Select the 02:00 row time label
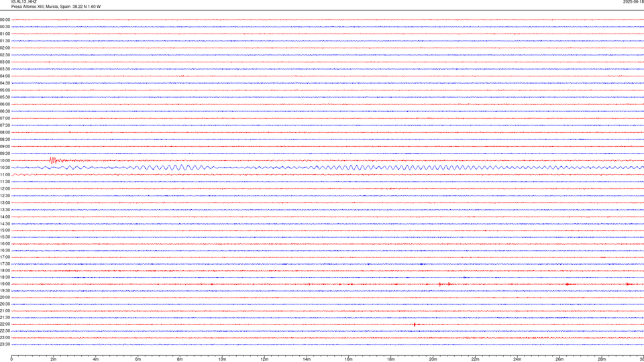 [x=5, y=48]
